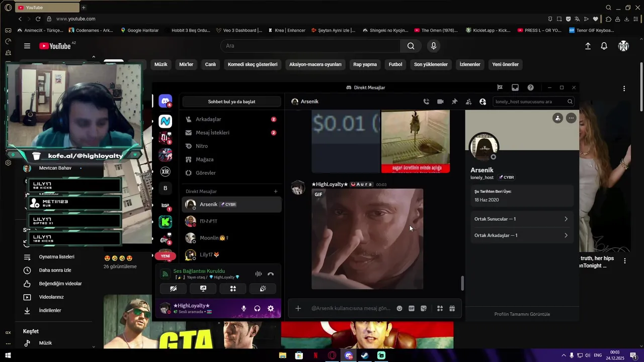Attach a file with plus button
The image size is (644, 362).
click(x=298, y=308)
